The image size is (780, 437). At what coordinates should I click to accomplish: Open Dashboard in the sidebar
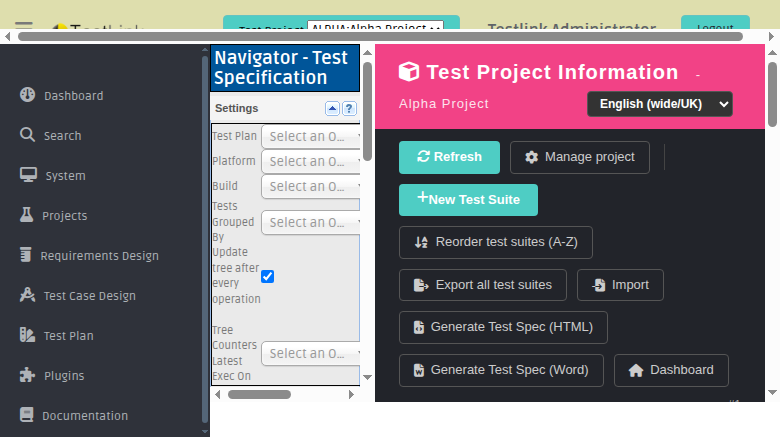click(74, 96)
